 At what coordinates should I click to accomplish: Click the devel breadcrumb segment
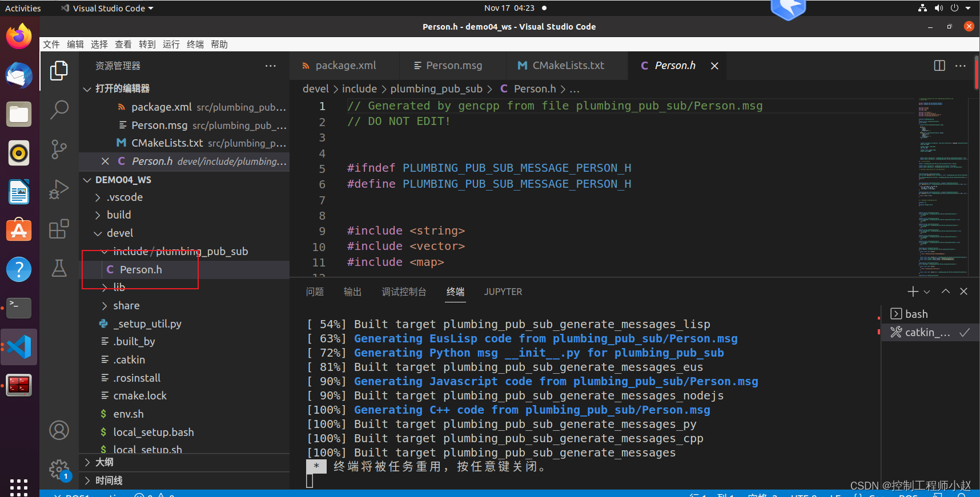(x=316, y=89)
